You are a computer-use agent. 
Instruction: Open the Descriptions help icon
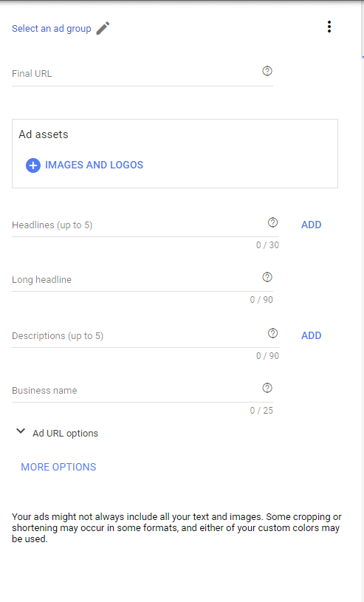coord(272,333)
